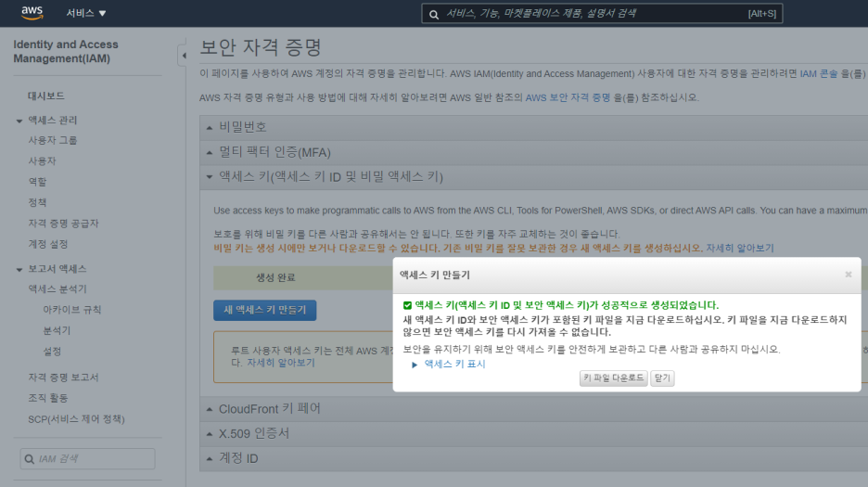Click into the IAM 검색 input field
Viewport: 868px width, 487px height.
tap(93, 459)
